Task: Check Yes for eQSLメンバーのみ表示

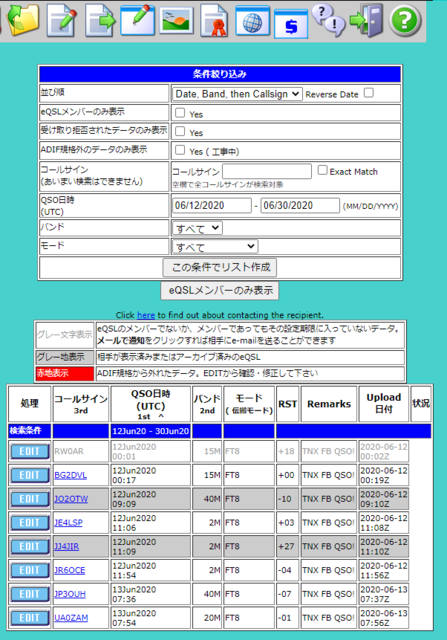Action: (x=180, y=113)
